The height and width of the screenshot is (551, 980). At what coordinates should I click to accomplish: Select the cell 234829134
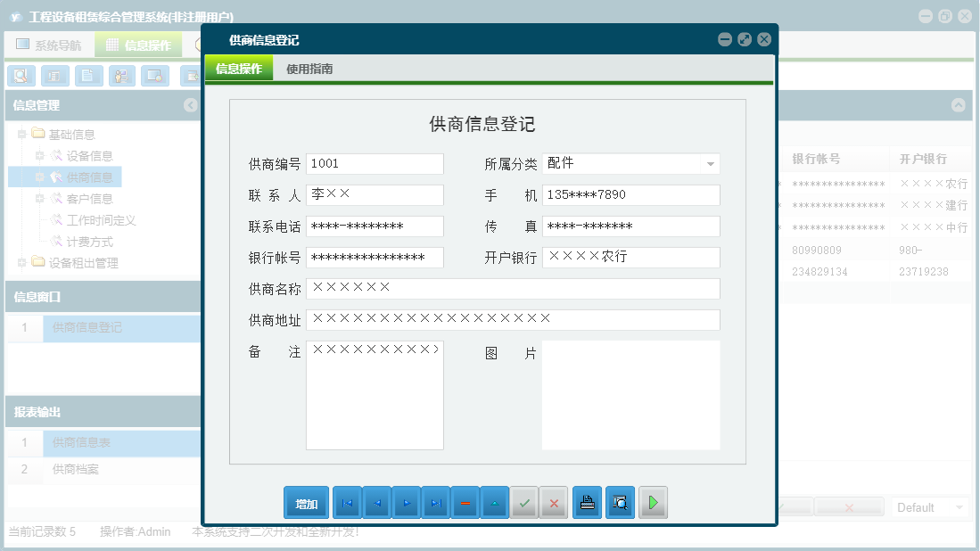(819, 272)
